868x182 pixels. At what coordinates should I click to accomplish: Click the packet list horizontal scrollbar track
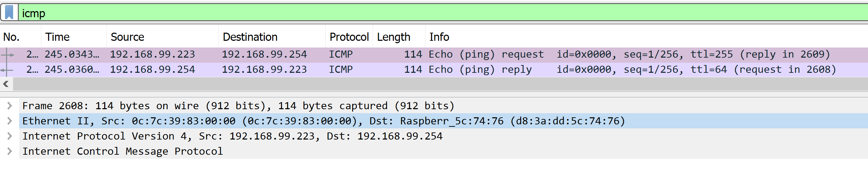click(x=441, y=84)
